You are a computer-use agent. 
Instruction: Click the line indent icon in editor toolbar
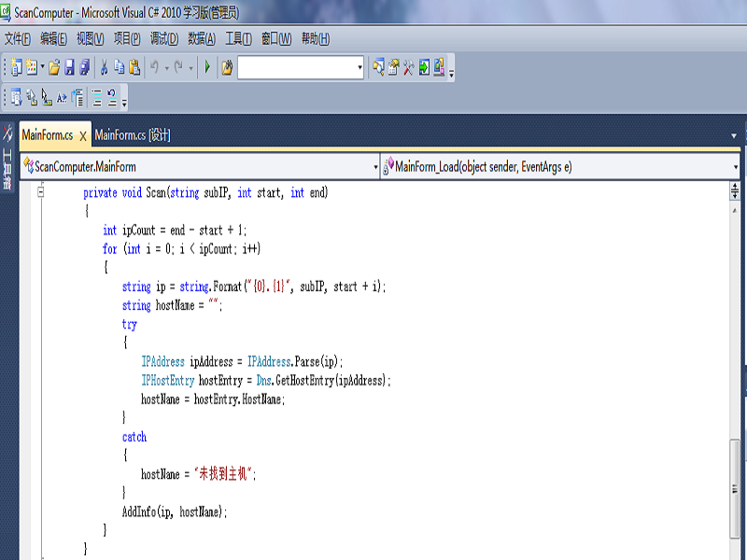[x=78, y=98]
